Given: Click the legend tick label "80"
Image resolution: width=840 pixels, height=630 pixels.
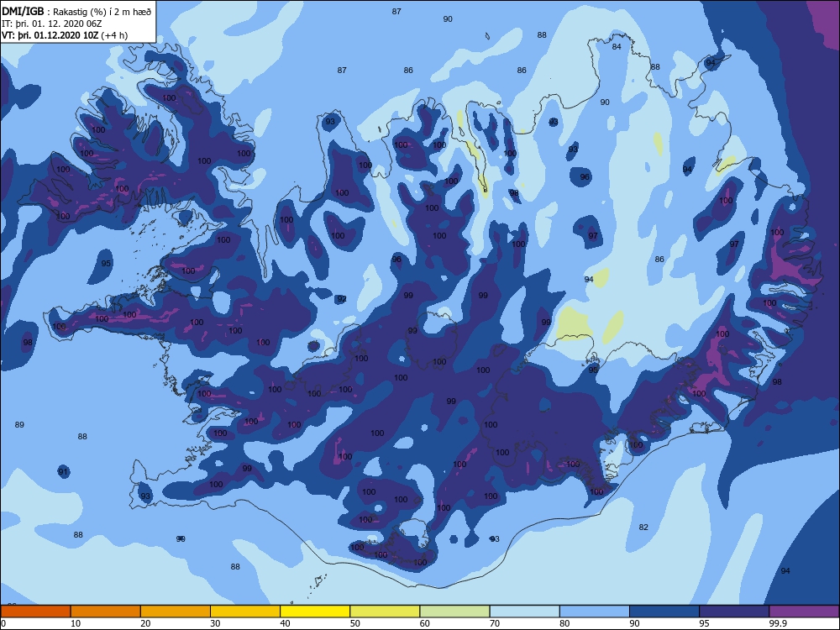Looking at the screenshot, I should (564, 623).
